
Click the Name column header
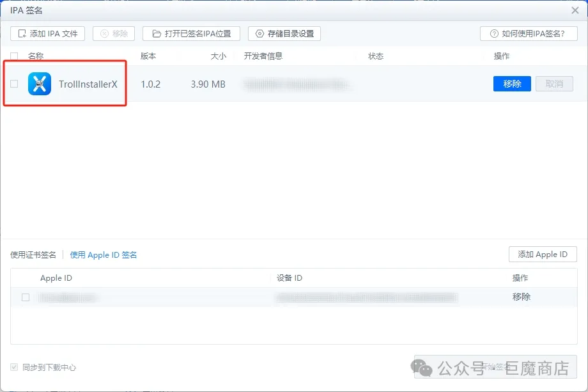36,56
